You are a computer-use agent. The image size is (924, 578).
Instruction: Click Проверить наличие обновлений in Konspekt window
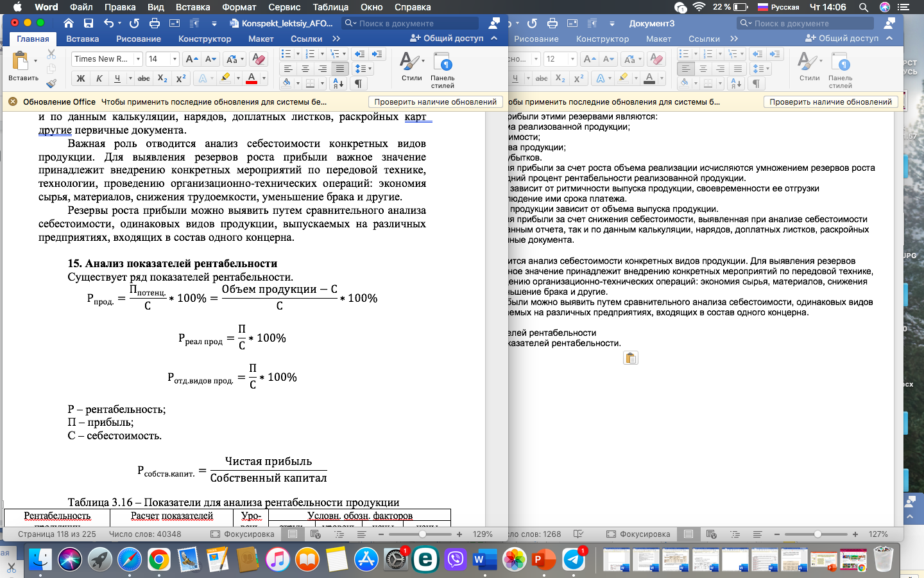tap(435, 101)
